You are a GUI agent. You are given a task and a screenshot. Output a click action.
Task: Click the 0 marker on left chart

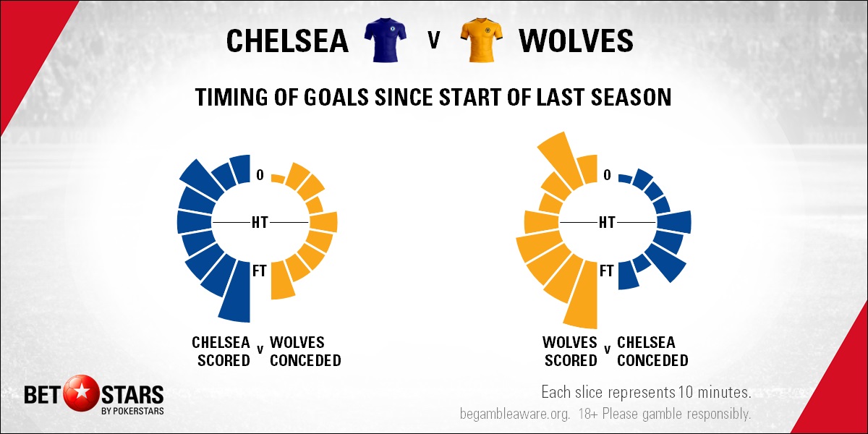click(260, 174)
